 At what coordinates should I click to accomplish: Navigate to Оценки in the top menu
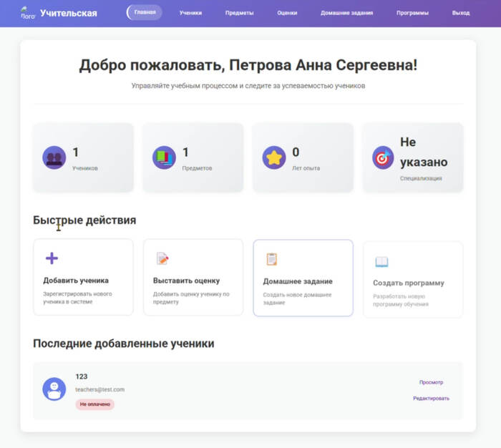(287, 13)
